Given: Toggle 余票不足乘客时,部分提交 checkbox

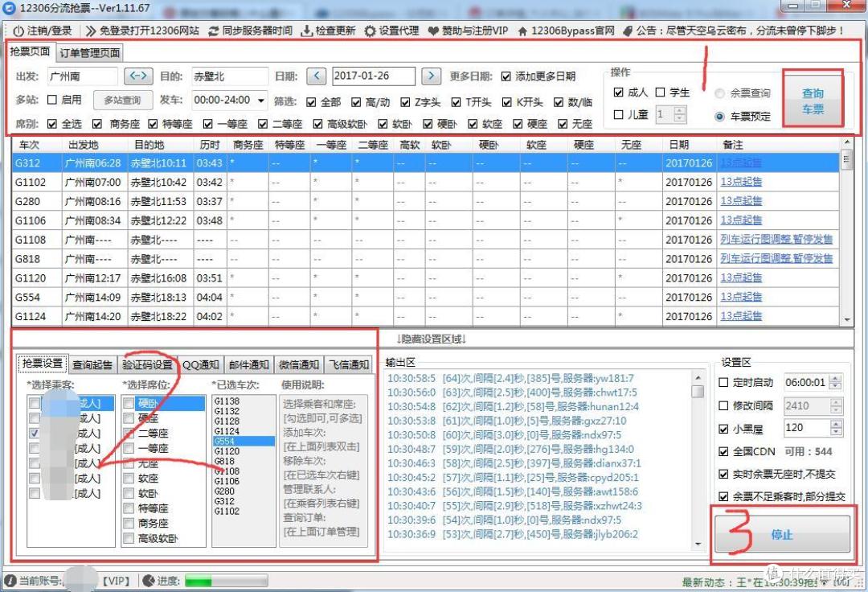Looking at the screenshot, I should [x=723, y=497].
